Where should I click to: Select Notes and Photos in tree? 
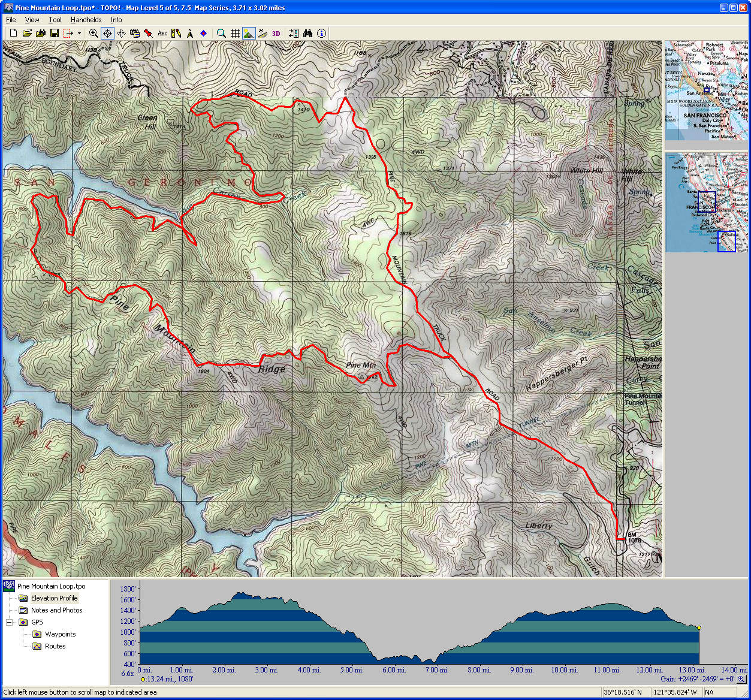[56, 610]
